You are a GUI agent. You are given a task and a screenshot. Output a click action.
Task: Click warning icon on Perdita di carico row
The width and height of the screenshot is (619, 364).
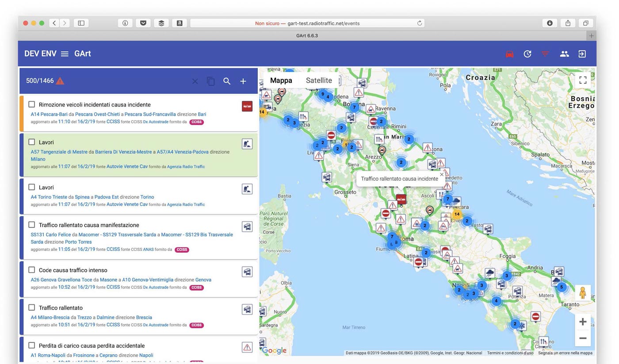(247, 347)
